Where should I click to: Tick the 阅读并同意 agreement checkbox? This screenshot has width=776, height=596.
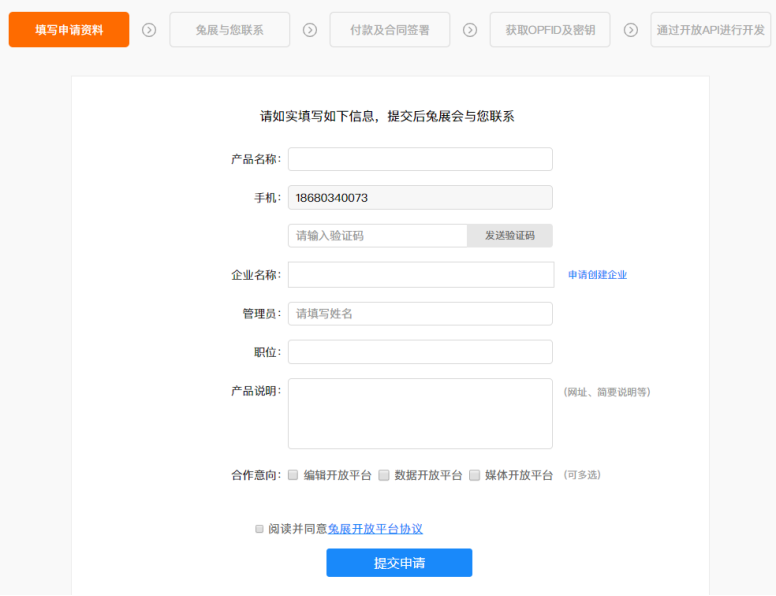tap(259, 529)
